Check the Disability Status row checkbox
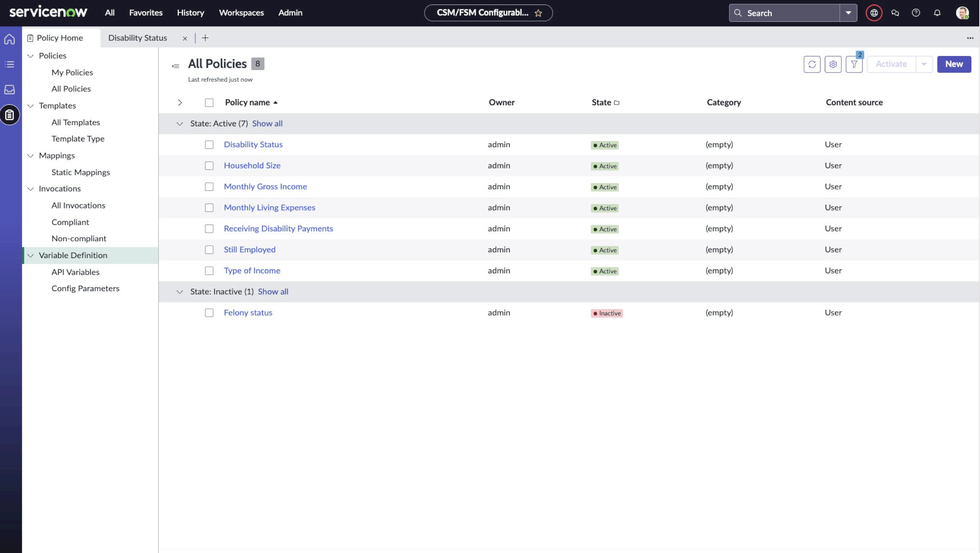 pyautogui.click(x=209, y=145)
